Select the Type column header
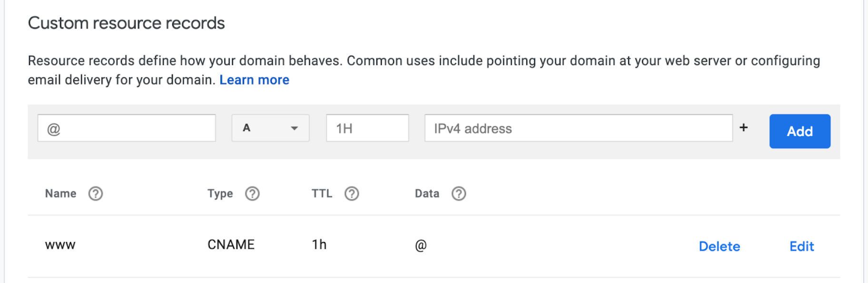The image size is (868, 283). pyautogui.click(x=220, y=193)
